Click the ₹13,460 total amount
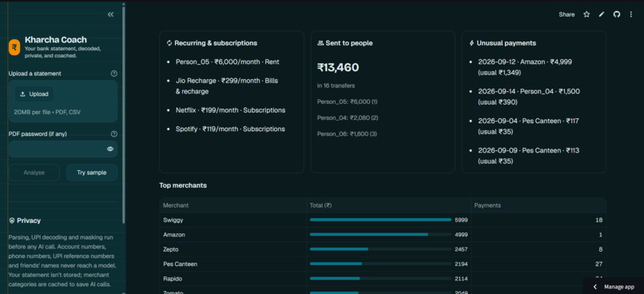 point(338,67)
